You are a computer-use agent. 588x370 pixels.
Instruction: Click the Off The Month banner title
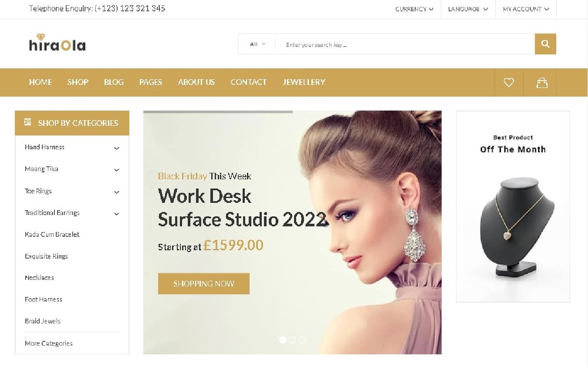[x=513, y=149]
